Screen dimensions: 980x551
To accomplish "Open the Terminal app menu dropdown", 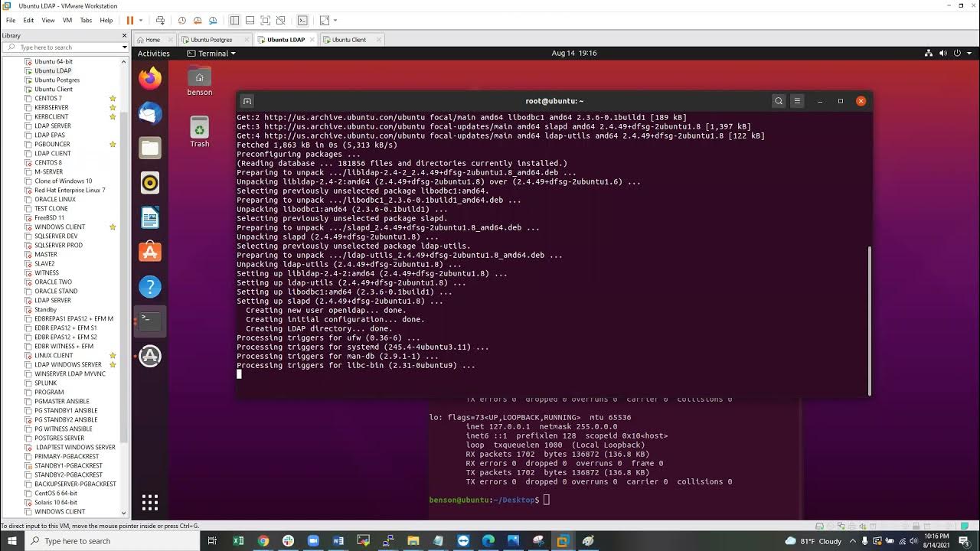I will click(212, 54).
